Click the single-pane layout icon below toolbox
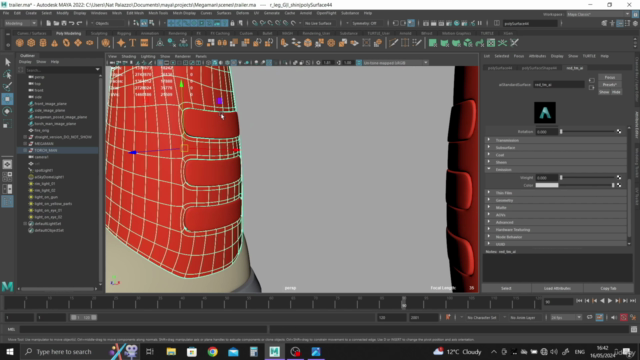The width and height of the screenshot is (640, 360). click(7, 164)
